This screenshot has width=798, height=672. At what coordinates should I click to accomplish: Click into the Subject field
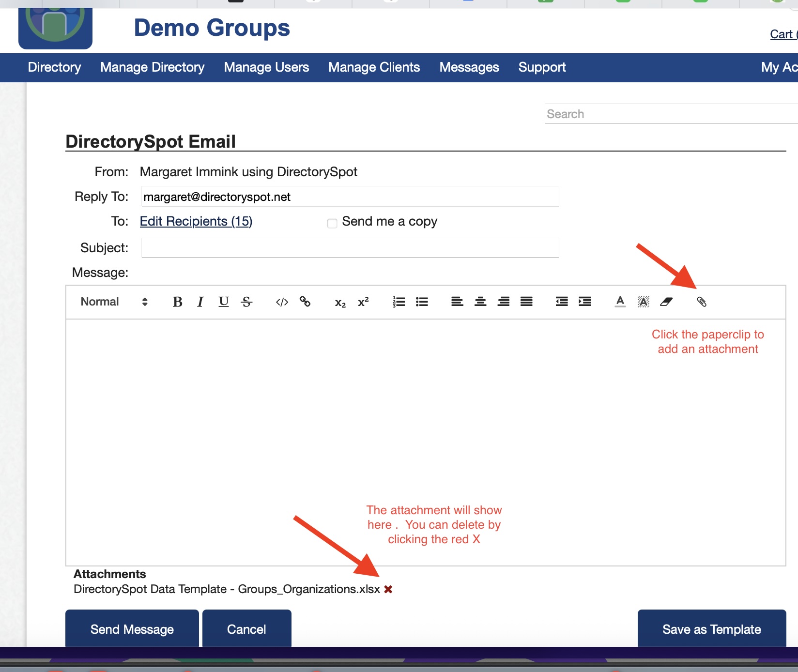click(x=350, y=248)
